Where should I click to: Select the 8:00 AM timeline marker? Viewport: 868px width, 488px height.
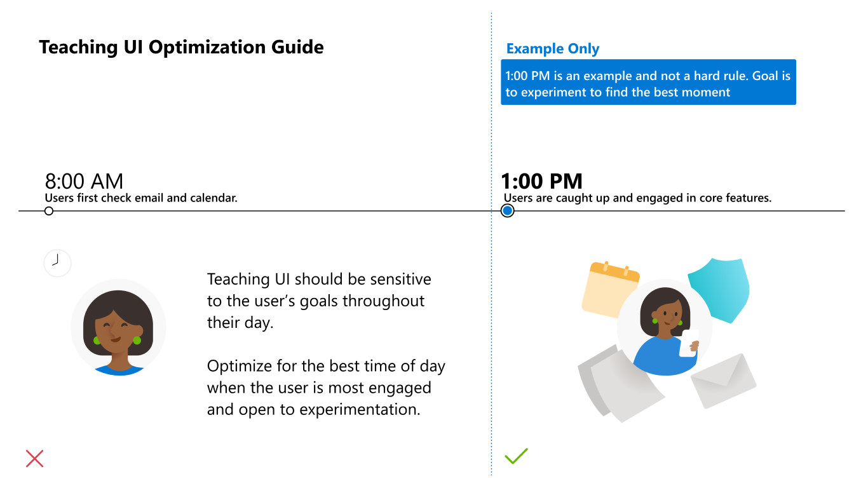[49, 211]
